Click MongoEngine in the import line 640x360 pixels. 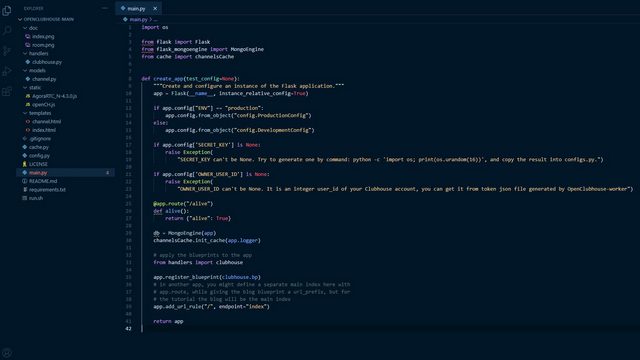247,49
